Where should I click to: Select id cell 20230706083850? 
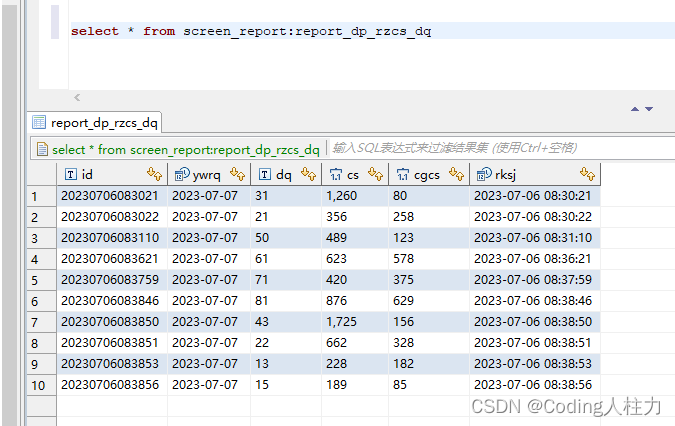coord(112,322)
